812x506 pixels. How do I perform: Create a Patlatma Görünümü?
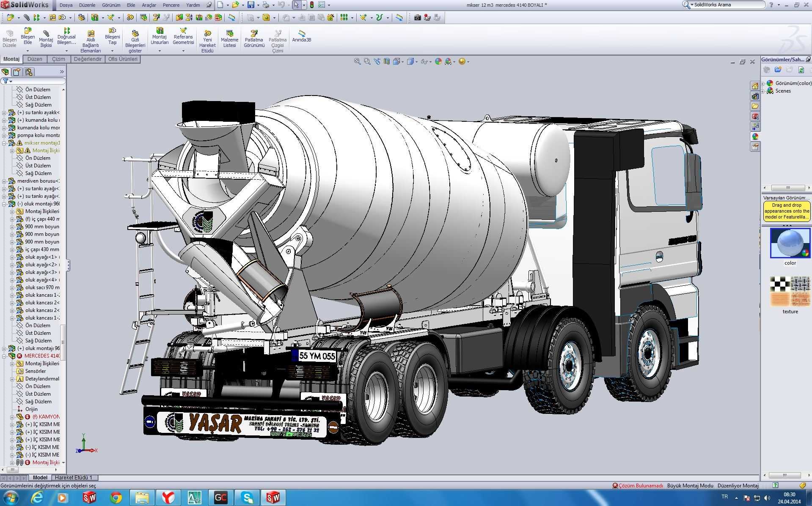tap(254, 39)
